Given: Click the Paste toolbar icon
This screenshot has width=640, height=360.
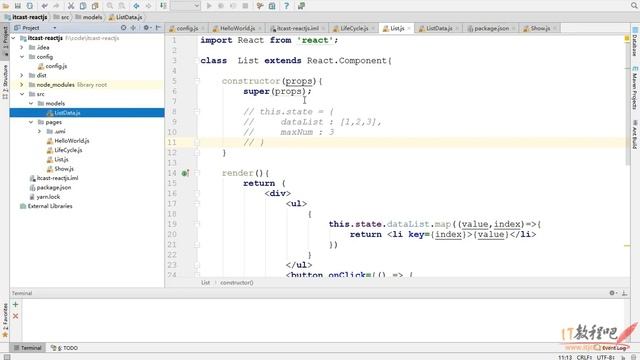Looking at the screenshot, I should coord(95,6).
